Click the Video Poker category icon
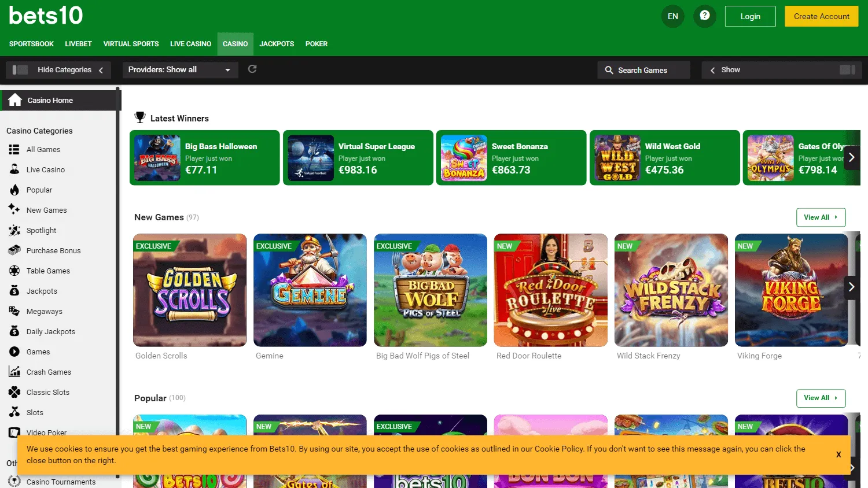 tap(16, 432)
